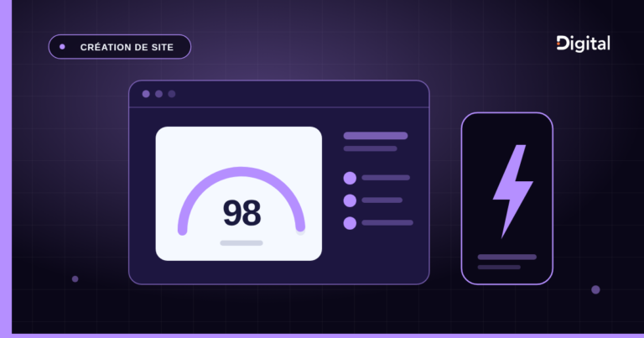Click the purple semicircular gauge arc
The height and width of the screenshot is (338, 644).
coord(241,200)
